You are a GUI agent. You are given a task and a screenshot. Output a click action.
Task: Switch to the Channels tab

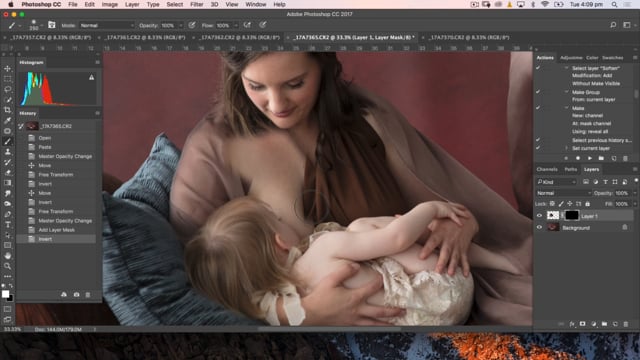(x=547, y=169)
